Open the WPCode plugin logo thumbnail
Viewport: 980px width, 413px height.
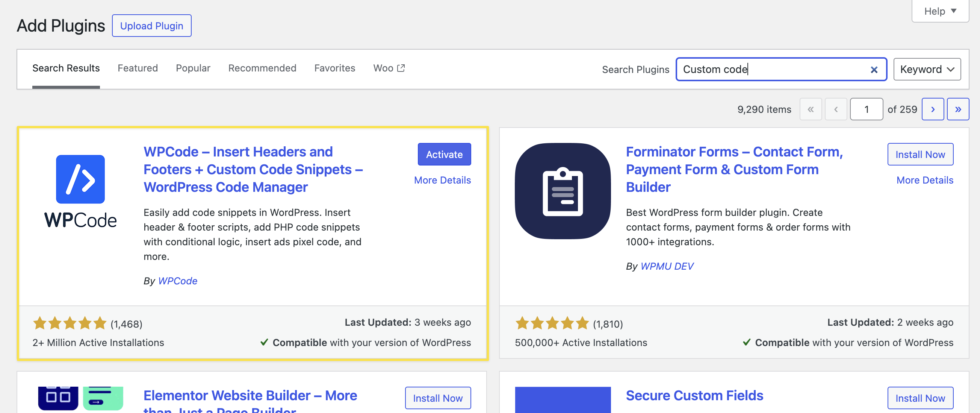(x=80, y=191)
